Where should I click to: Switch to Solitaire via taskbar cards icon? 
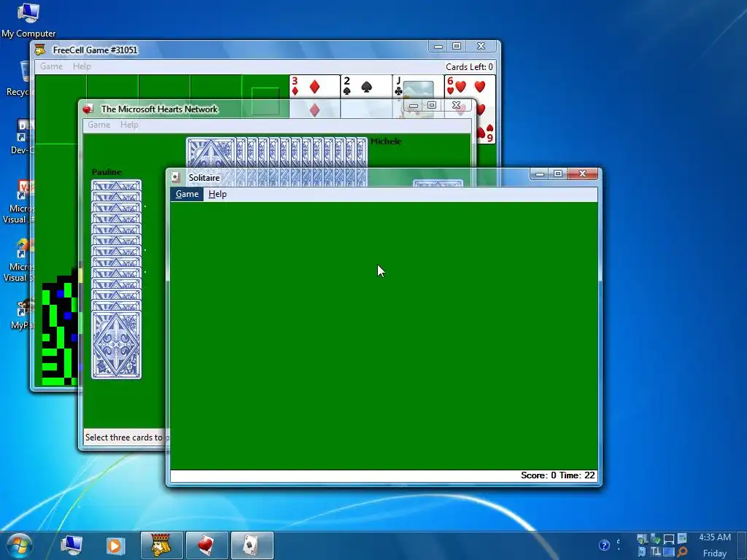[252, 545]
